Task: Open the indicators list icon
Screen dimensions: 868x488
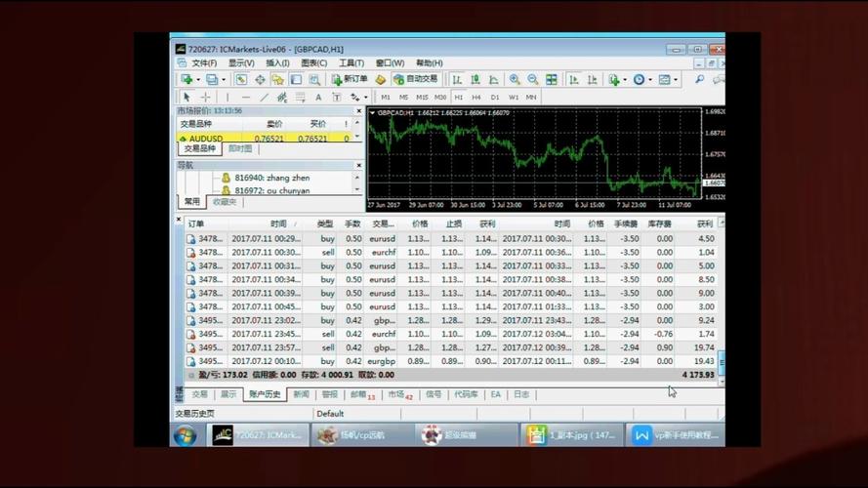Action: (614, 80)
